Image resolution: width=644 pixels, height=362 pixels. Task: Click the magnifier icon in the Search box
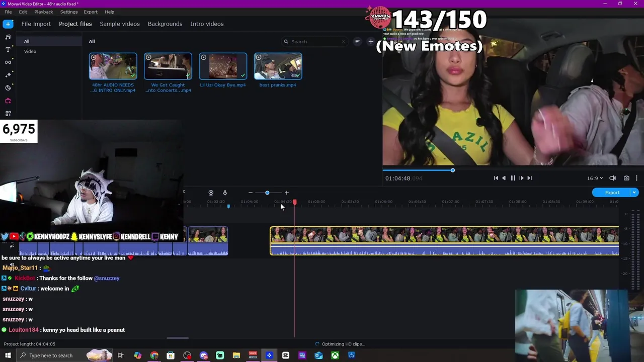click(x=286, y=42)
